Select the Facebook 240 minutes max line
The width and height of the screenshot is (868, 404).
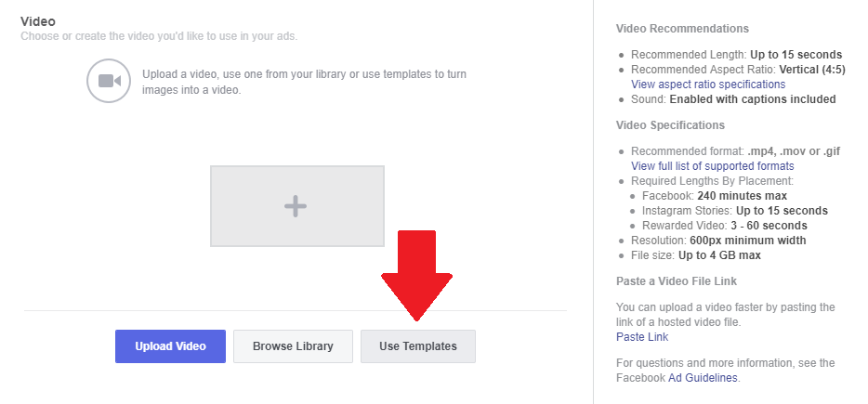(714, 196)
